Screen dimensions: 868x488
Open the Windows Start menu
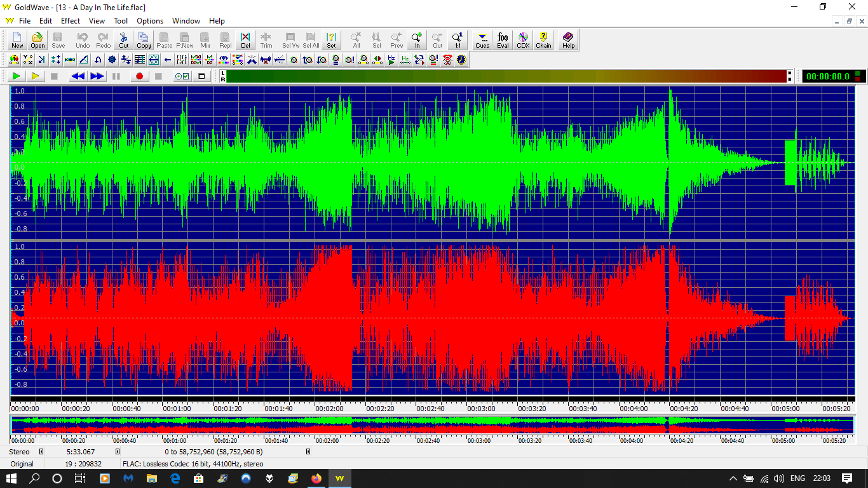click(x=13, y=478)
